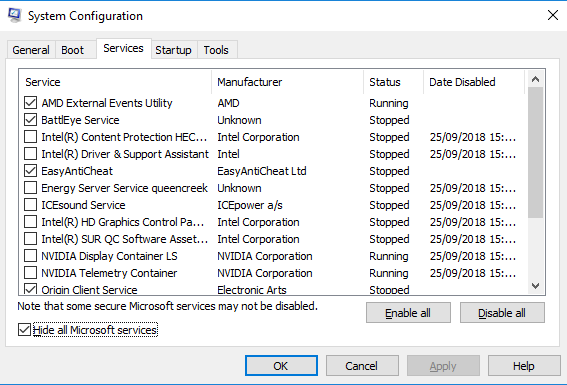
Task: Sort by the Status column header
Action: point(393,82)
